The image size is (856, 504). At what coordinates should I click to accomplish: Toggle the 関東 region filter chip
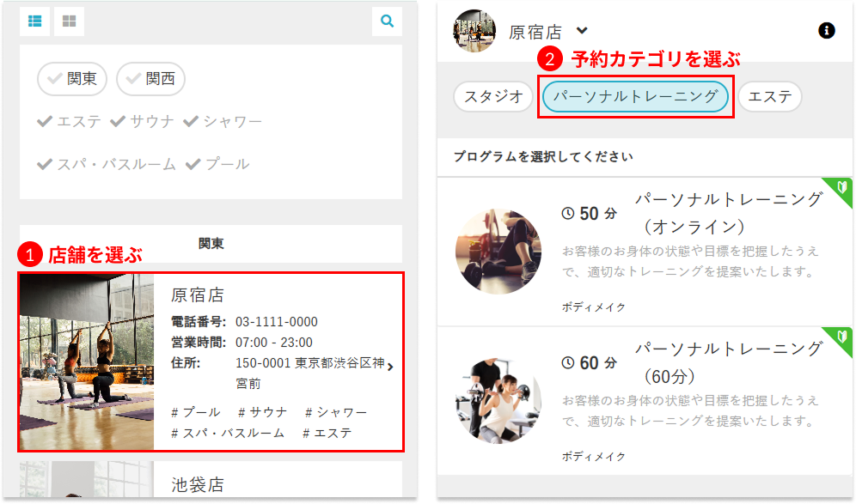[x=72, y=78]
